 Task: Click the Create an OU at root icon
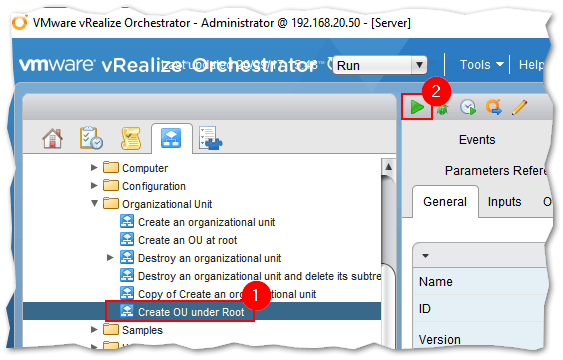point(127,239)
